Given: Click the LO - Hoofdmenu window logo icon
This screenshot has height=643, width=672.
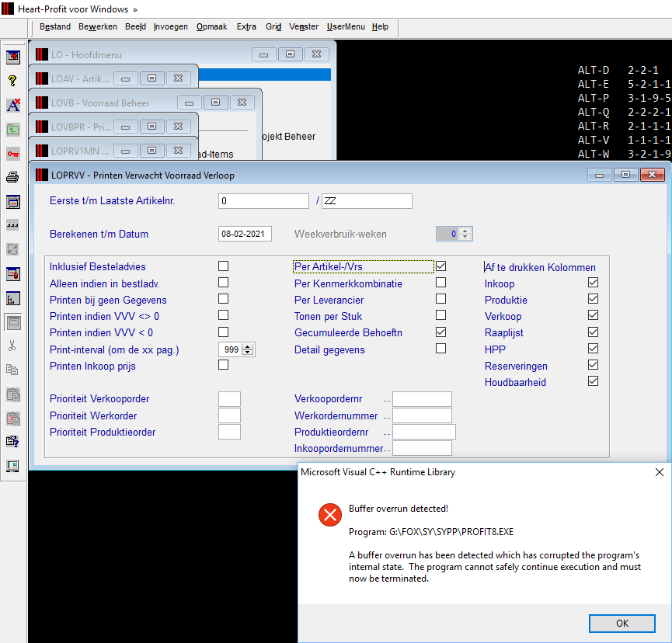Looking at the screenshot, I should [42, 54].
